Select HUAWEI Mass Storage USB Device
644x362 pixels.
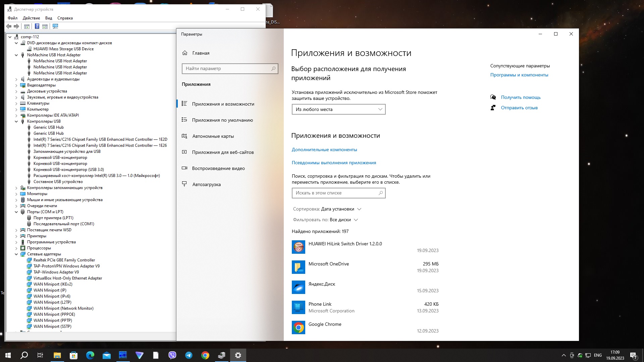pos(63,49)
